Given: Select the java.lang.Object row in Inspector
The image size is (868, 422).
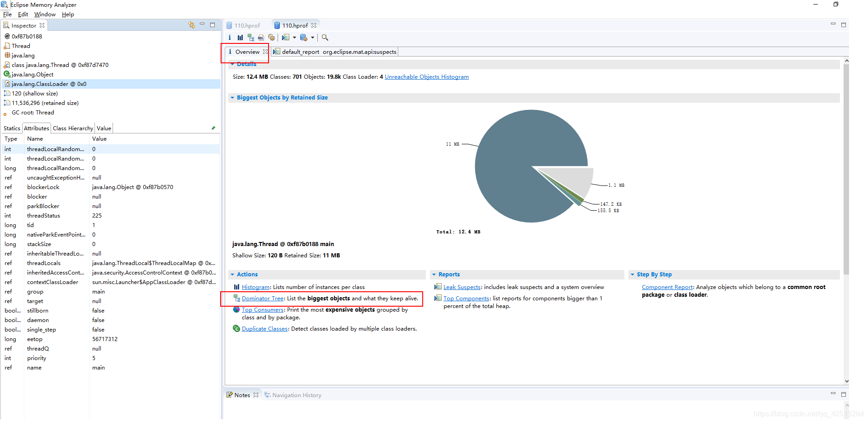Looking at the screenshot, I should (111, 75).
